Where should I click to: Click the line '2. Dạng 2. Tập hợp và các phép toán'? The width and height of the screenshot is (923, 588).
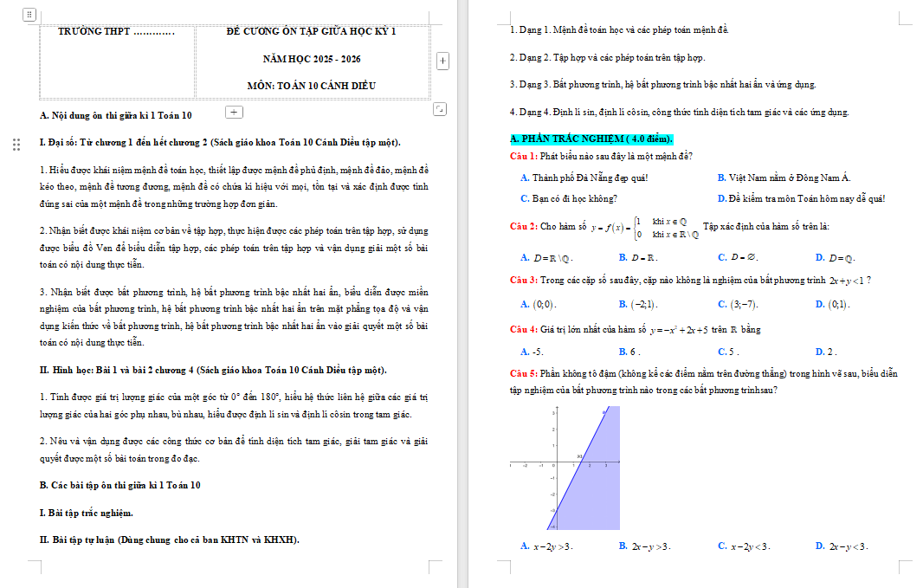pyautogui.click(x=608, y=58)
